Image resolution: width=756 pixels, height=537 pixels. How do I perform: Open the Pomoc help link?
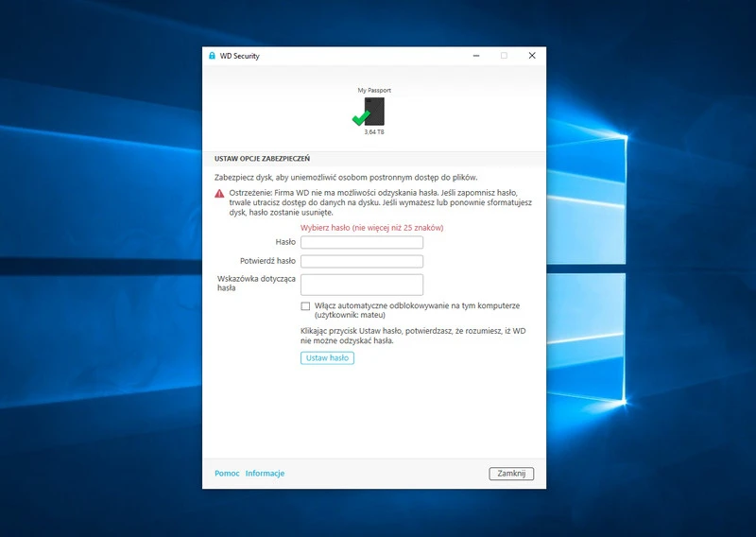tap(227, 474)
